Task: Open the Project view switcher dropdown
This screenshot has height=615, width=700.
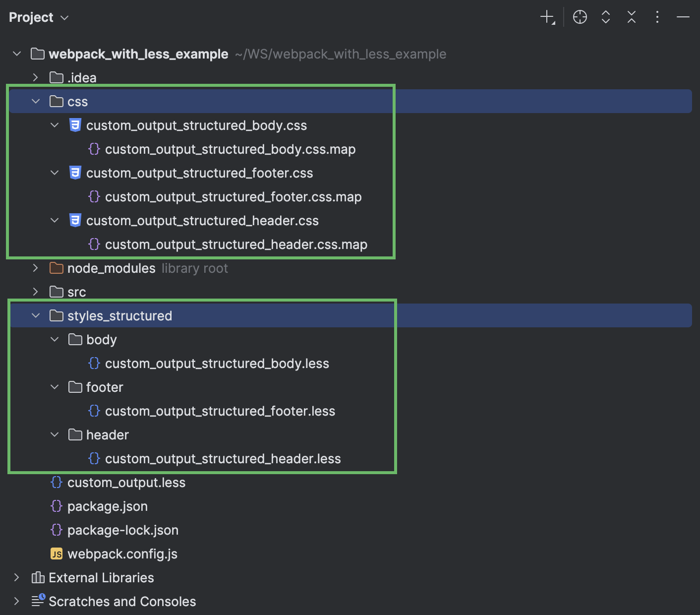Action: 63,17
